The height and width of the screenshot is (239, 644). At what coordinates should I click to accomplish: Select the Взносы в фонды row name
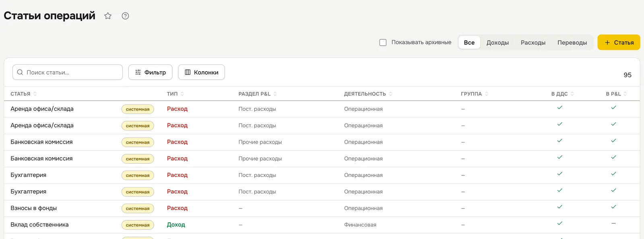[x=33, y=208]
